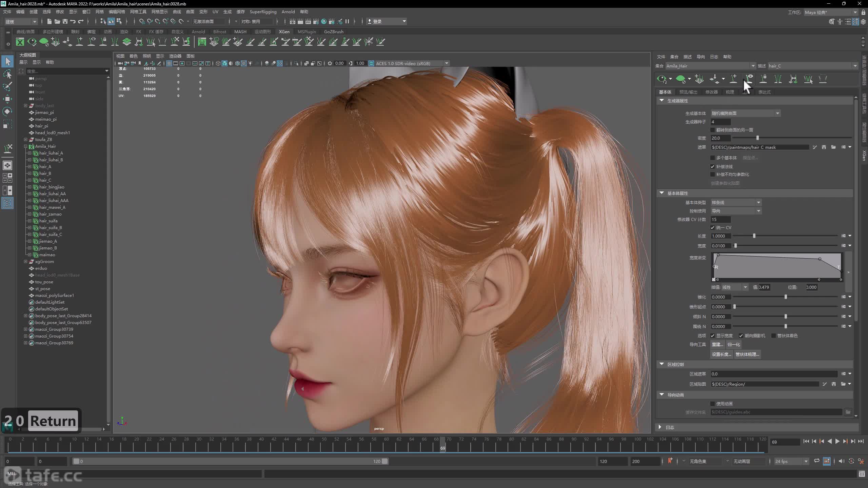Open the SuperRigging menu
Screen dimensions: 868x488
pos(263,12)
